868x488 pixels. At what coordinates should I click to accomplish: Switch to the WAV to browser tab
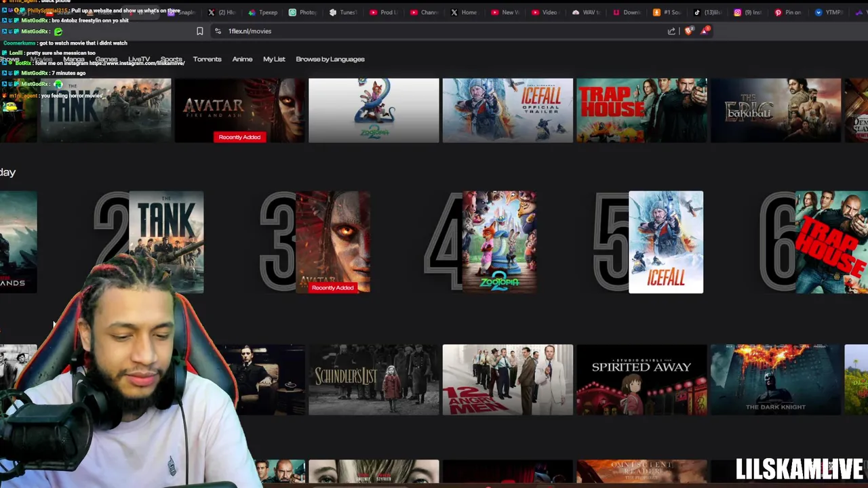pyautogui.click(x=586, y=12)
